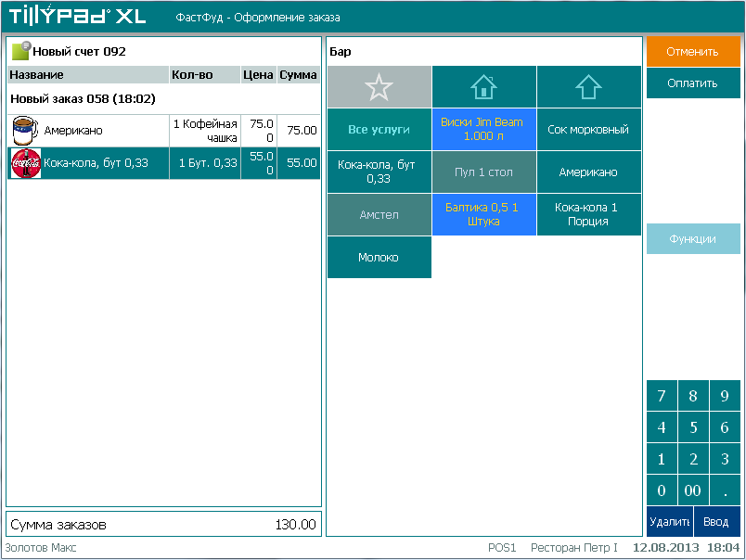The image size is (746, 560).
Task: Go up one menu level arrow
Action: tap(588, 86)
